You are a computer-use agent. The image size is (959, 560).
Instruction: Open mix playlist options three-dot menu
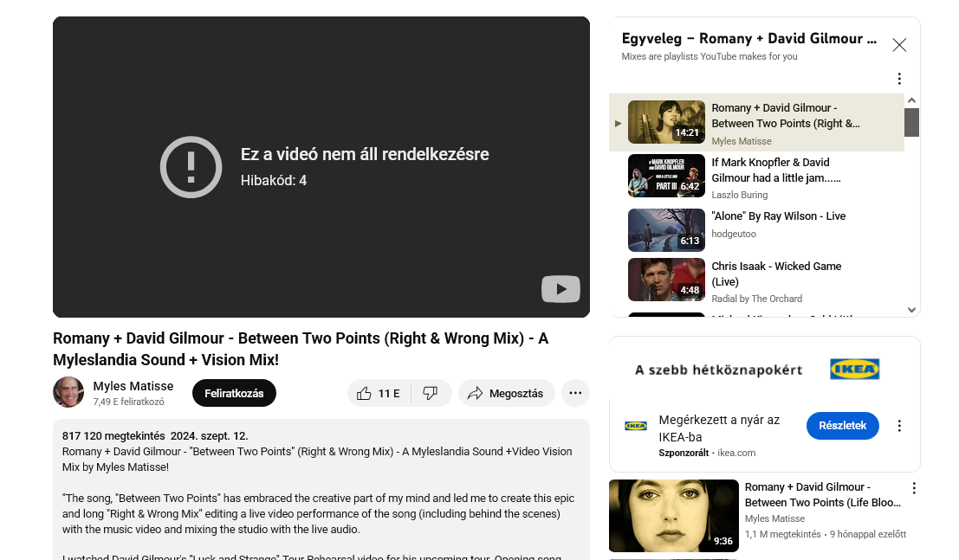point(898,78)
